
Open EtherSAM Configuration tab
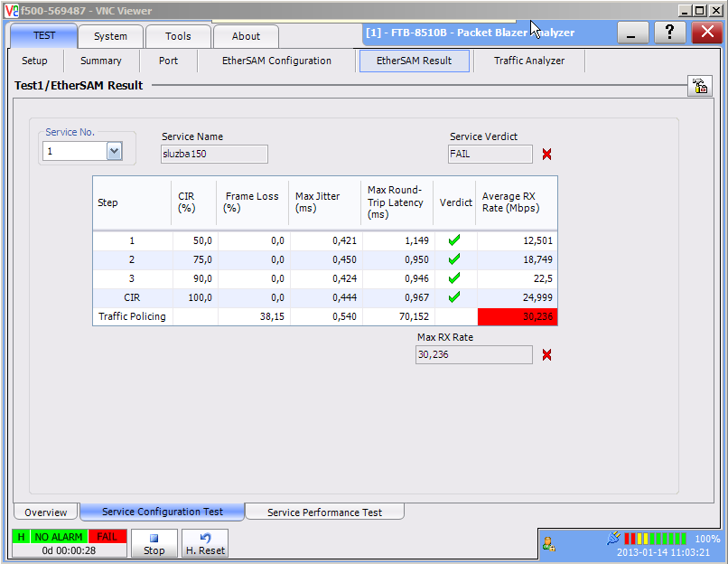276,61
